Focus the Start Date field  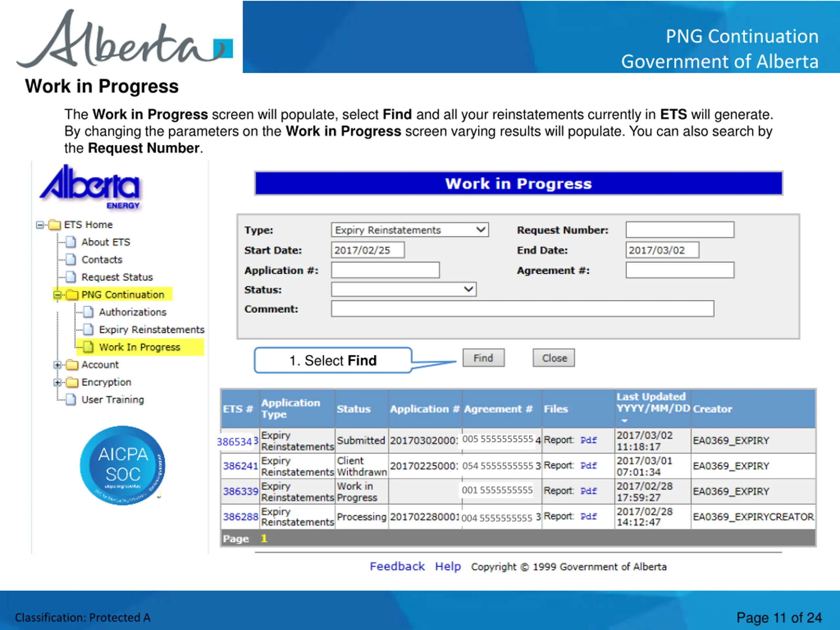pos(367,250)
